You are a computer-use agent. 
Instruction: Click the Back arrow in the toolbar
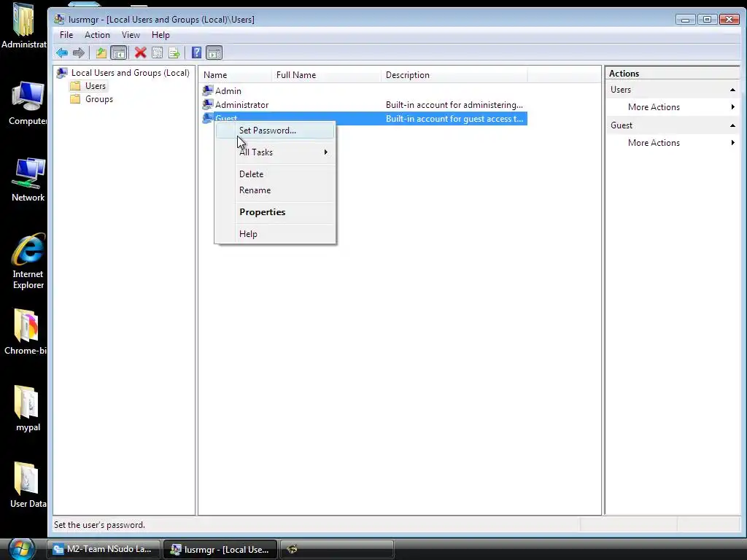(62, 52)
